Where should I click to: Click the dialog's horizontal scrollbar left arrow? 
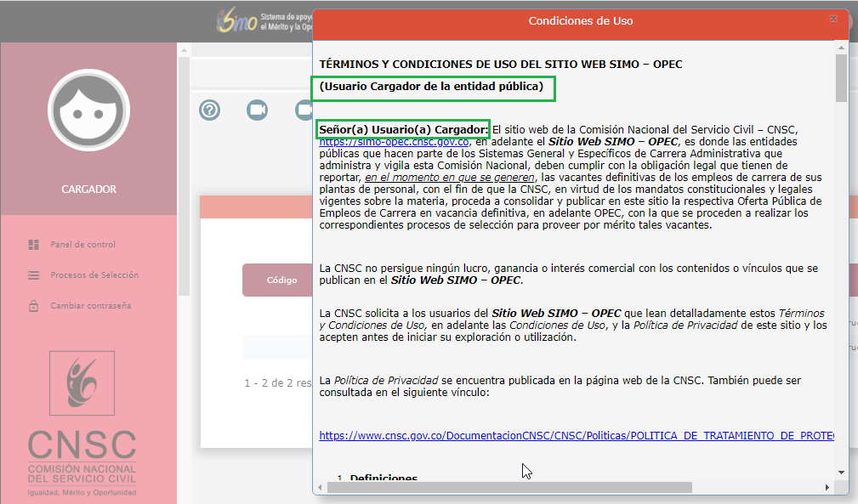(321, 487)
